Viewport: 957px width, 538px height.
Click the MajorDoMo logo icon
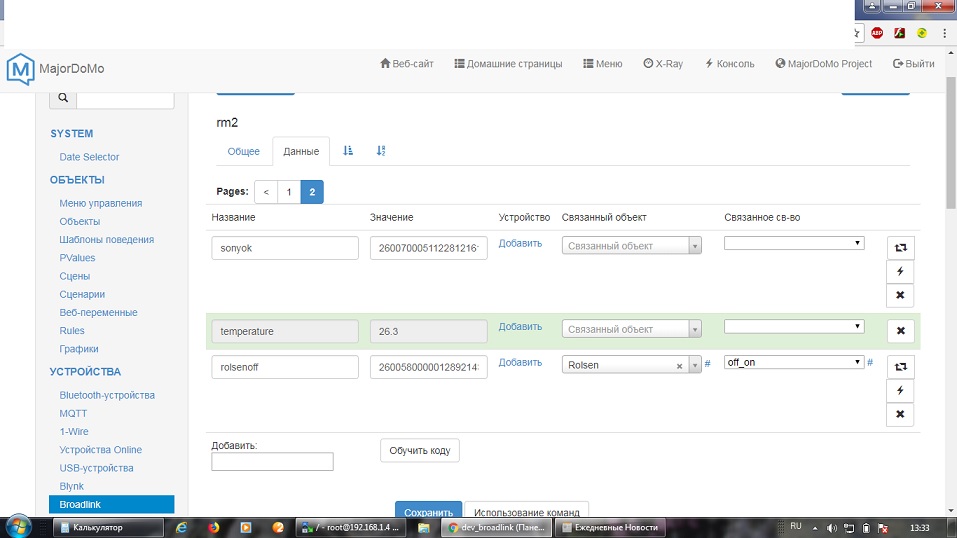click(20, 69)
